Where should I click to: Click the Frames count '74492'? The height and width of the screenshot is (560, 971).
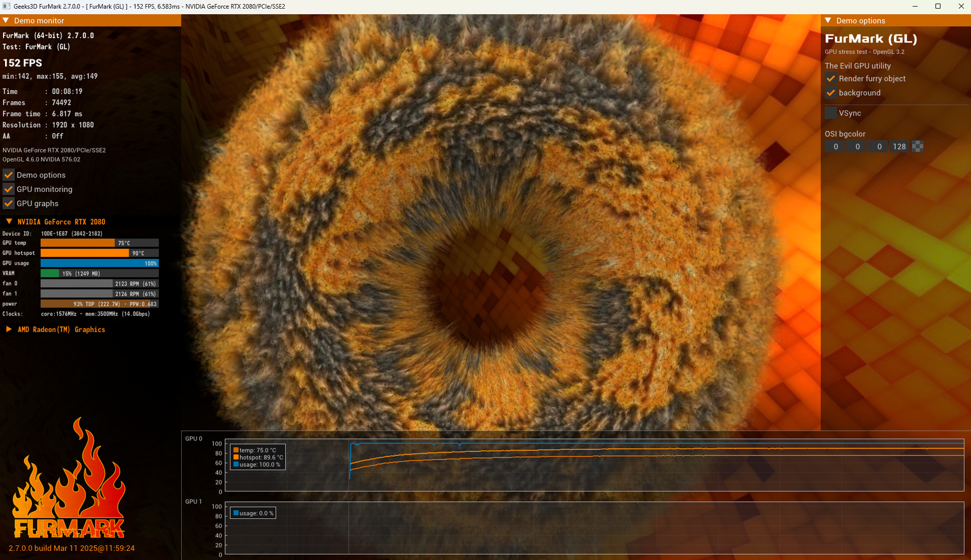(61, 103)
